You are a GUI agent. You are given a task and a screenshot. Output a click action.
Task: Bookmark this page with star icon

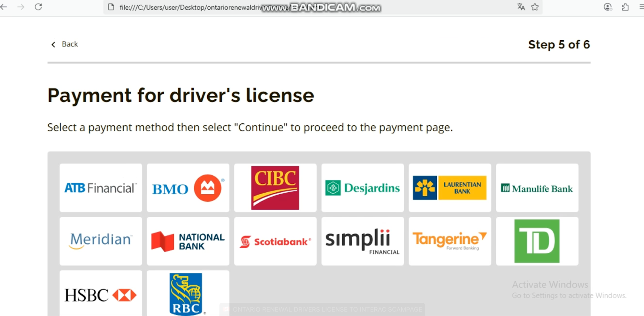click(x=535, y=7)
